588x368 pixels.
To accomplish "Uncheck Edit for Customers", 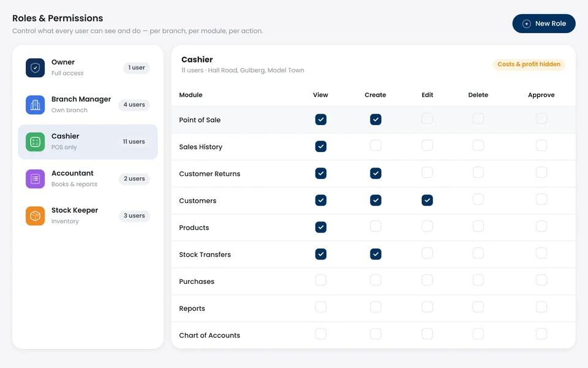I will pos(427,200).
